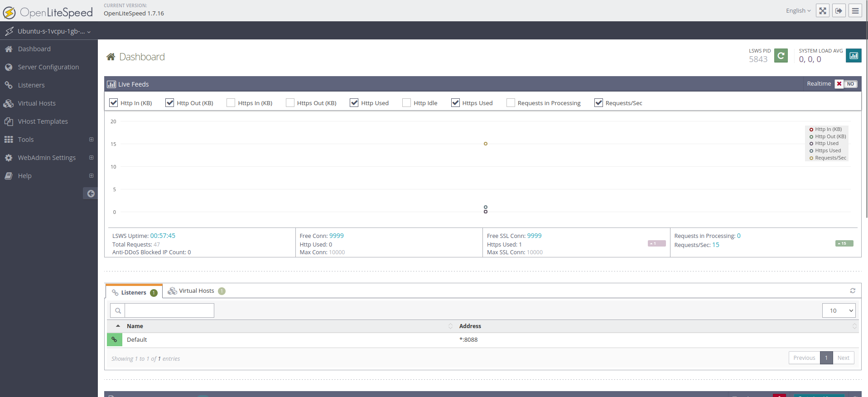This screenshot has height=397, width=868.
Task: Click the Server Configuration globe icon
Action: click(x=9, y=67)
